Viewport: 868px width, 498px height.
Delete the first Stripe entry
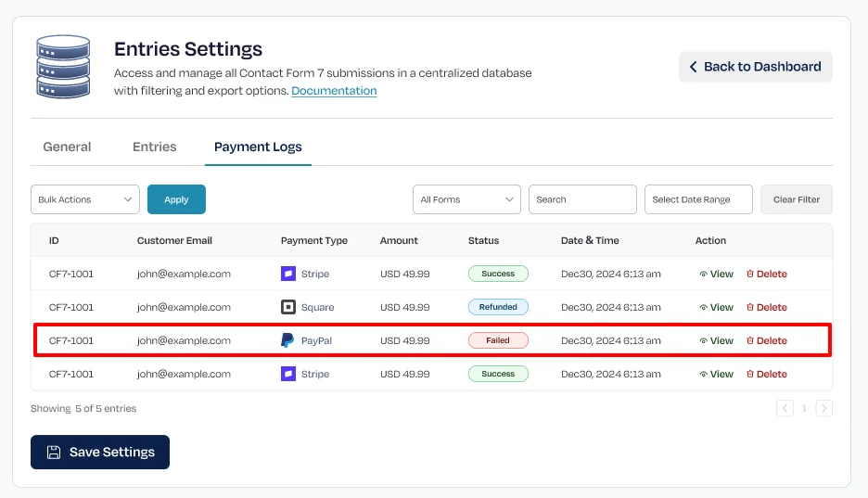tap(767, 274)
